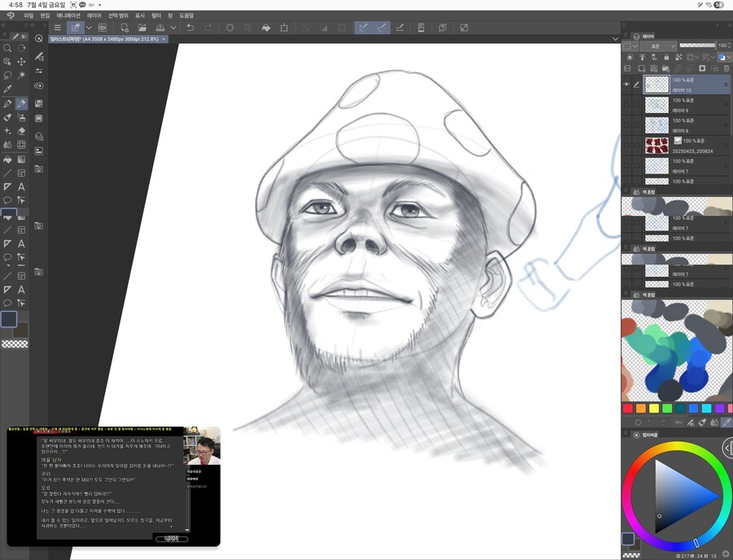Open the 도움말 menu
The width and height of the screenshot is (733, 560).
click(186, 15)
